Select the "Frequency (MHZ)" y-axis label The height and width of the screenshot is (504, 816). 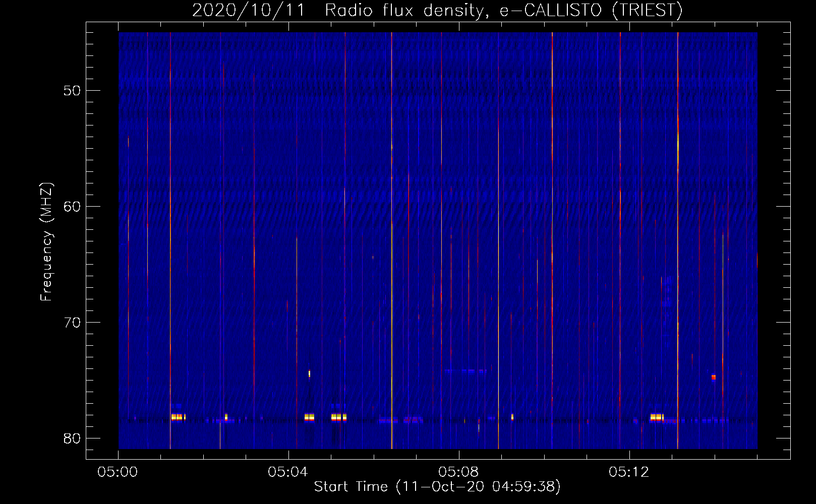[x=46, y=242]
